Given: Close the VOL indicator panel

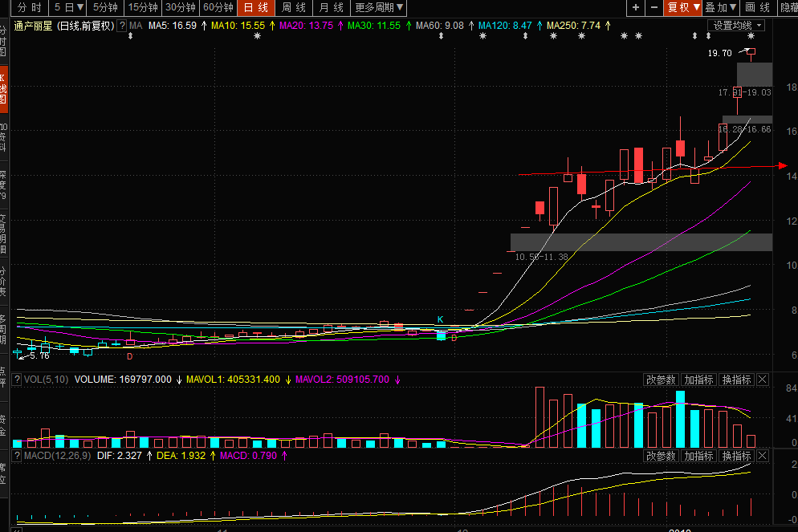Looking at the screenshot, I should tap(763, 380).
